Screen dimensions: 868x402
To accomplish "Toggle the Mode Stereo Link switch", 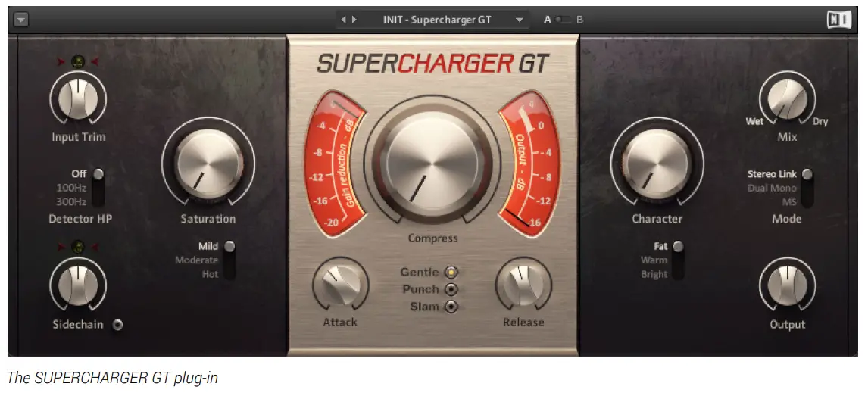I will pyautogui.click(x=807, y=188).
